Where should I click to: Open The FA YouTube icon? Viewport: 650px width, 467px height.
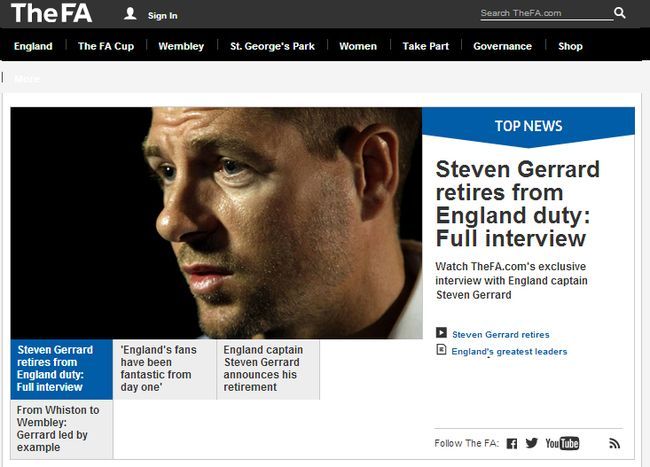pyautogui.click(x=562, y=443)
